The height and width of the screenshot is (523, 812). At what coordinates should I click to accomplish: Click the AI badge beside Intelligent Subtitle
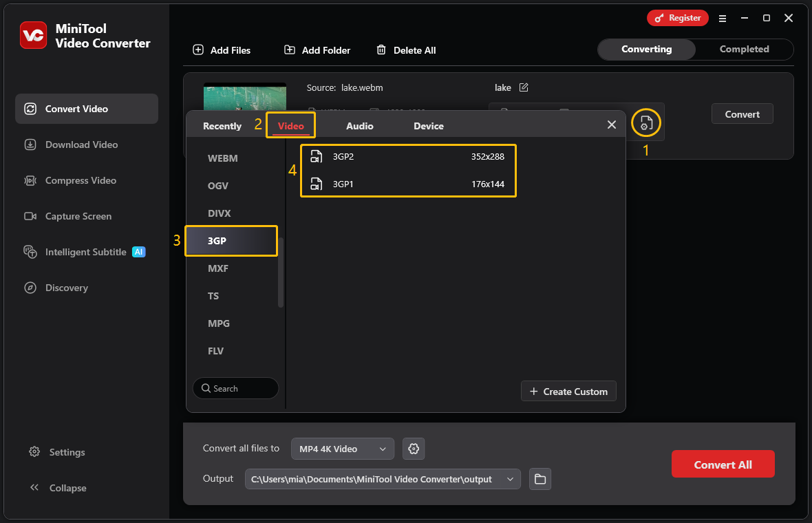point(139,252)
